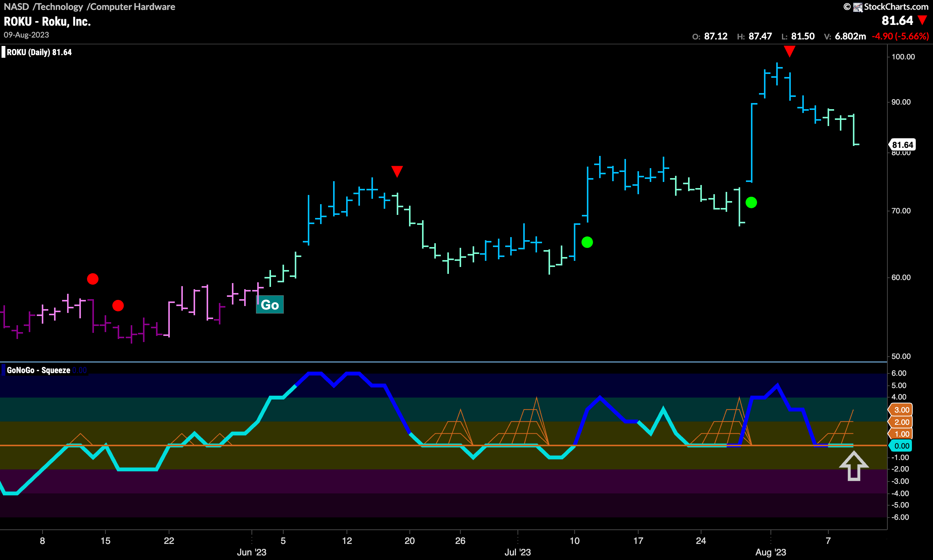Click the 100.00 price axis label

coord(903,57)
